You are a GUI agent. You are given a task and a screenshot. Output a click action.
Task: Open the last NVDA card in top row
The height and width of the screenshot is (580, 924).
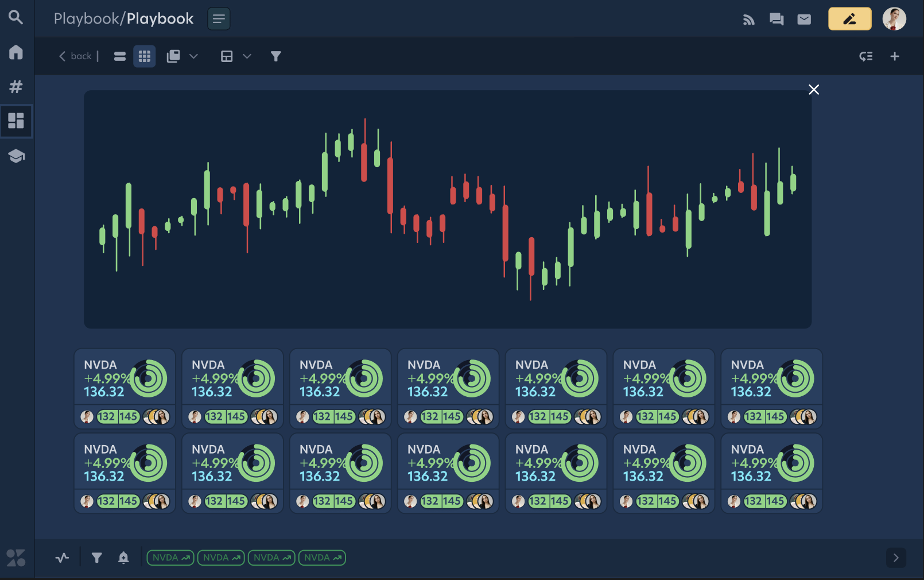point(772,389)
